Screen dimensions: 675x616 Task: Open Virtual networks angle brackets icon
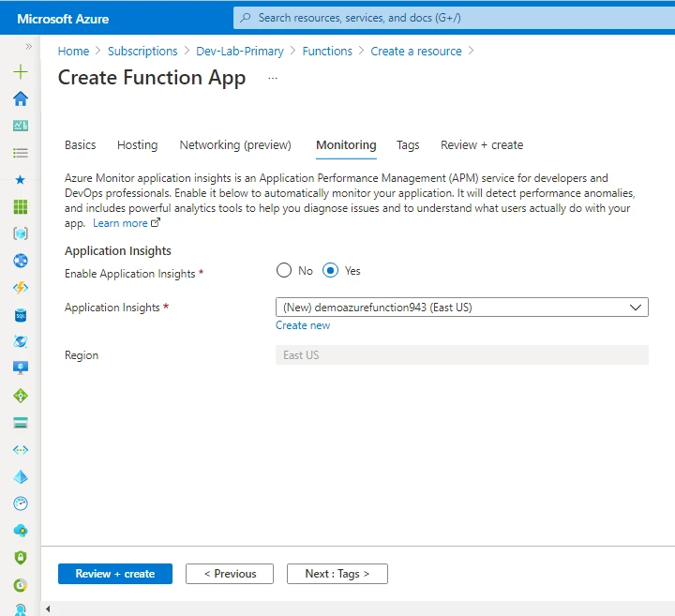[x=21, y=450]
